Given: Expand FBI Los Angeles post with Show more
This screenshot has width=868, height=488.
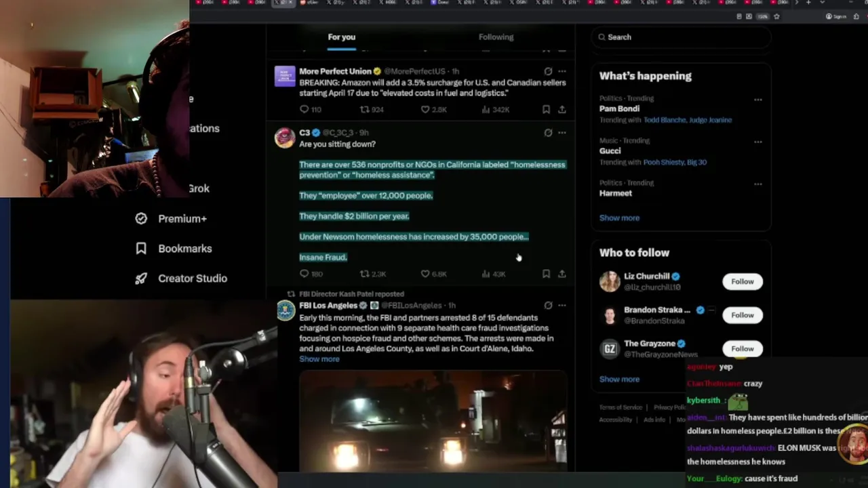Looking at the screenshot, I should pyautogui.click(x=319, y=359).
